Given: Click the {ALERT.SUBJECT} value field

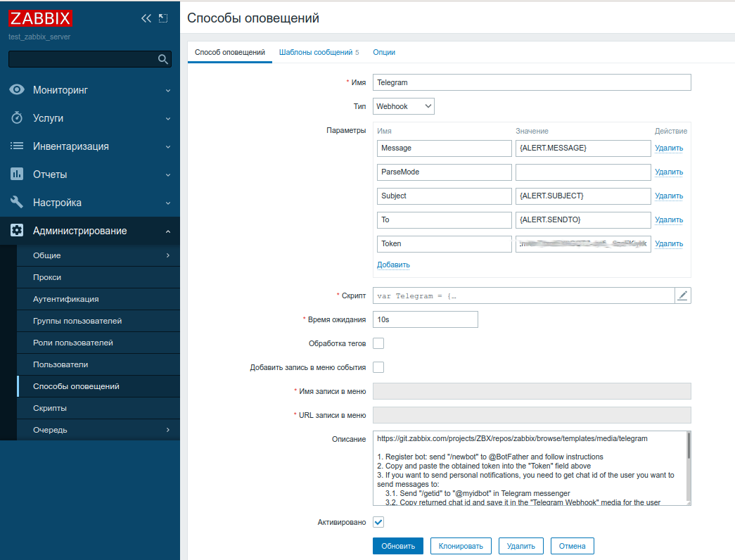Looking at the screenshot, I should pos(583,196).
